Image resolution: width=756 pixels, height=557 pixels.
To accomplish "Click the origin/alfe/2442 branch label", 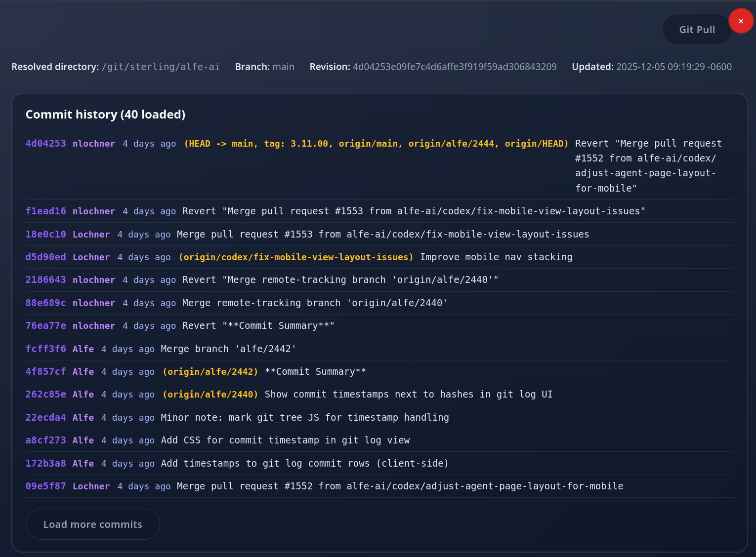I will (210, 372).
